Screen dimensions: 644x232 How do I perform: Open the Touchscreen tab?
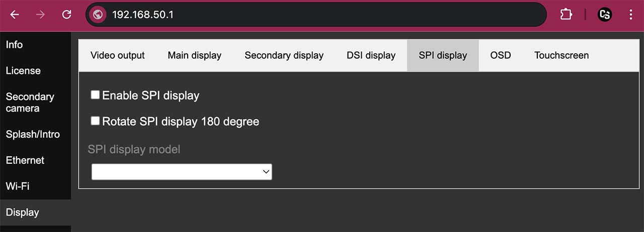coord(561,55)
